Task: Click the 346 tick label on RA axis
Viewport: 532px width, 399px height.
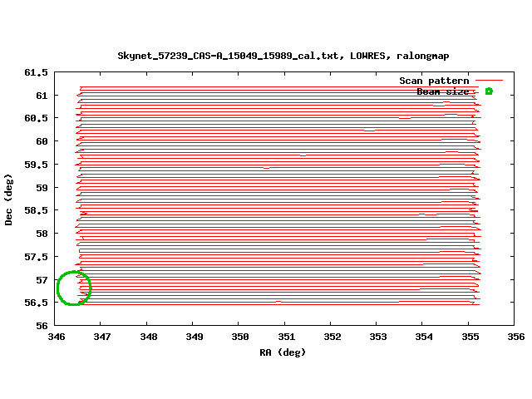Action: coord(57,337)
